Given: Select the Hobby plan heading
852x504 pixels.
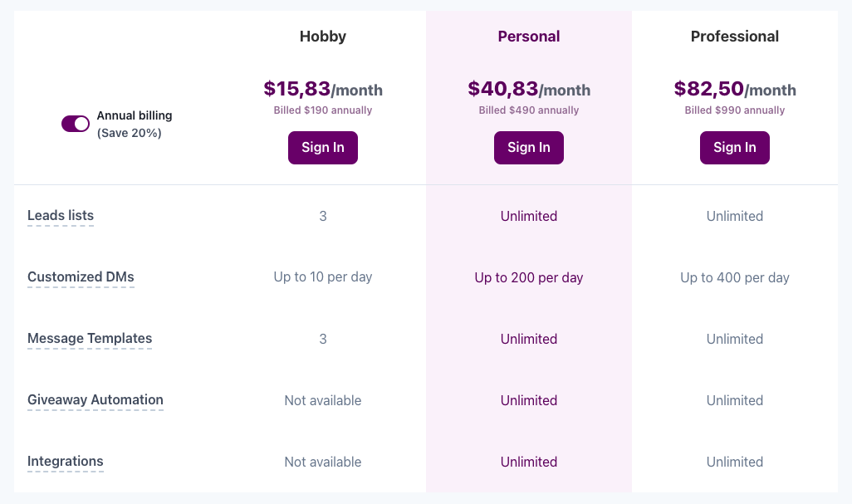Looking at the screenshot, I should (x=323, y=37).
